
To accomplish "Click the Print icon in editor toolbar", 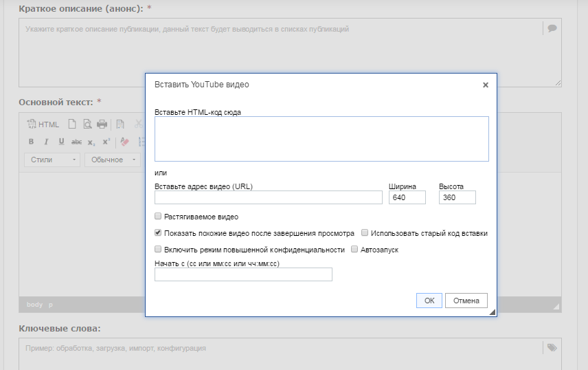I will pos(102,124).
